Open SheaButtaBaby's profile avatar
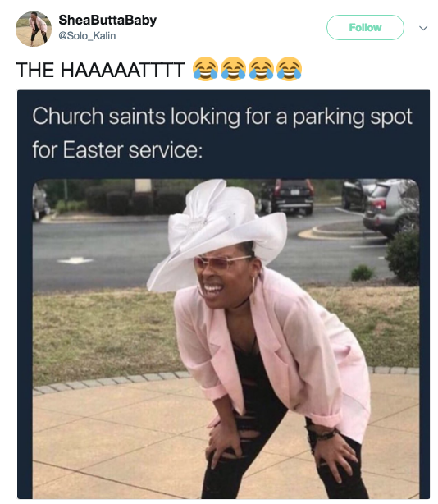 34,29
